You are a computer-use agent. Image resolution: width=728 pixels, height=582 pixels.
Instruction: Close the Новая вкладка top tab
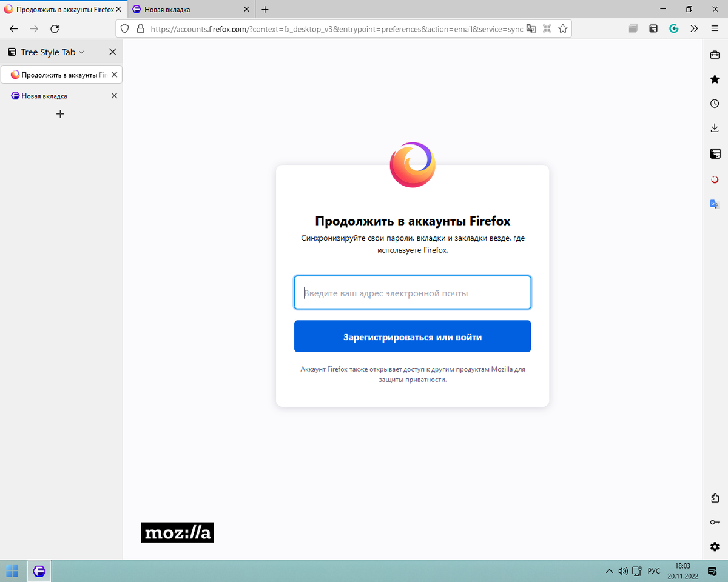(x=246, y=10)
